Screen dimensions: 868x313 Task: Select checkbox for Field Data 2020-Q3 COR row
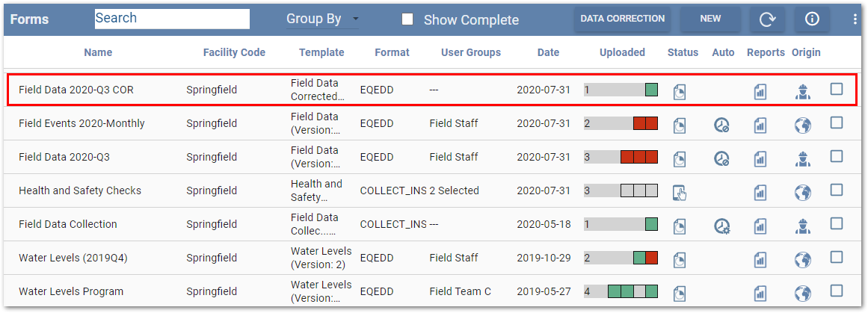pyautogui.click(x=836, y=90)
